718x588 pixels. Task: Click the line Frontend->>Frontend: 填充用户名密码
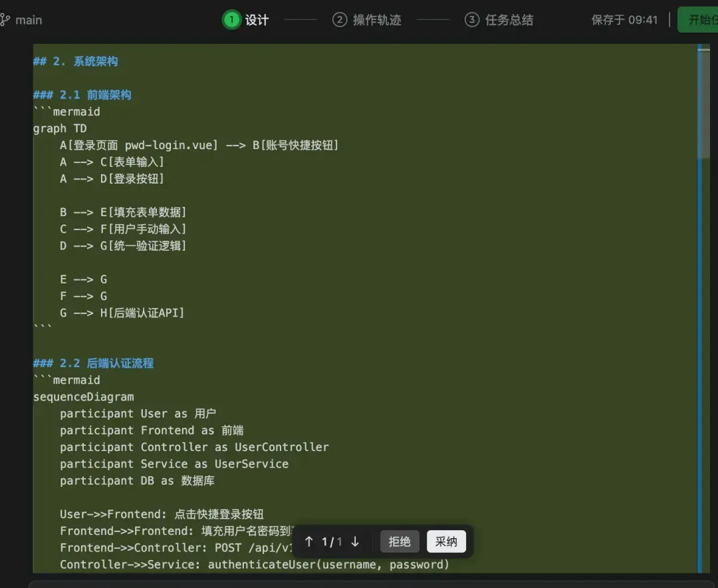pyautogui.click(x=176, y=531)
